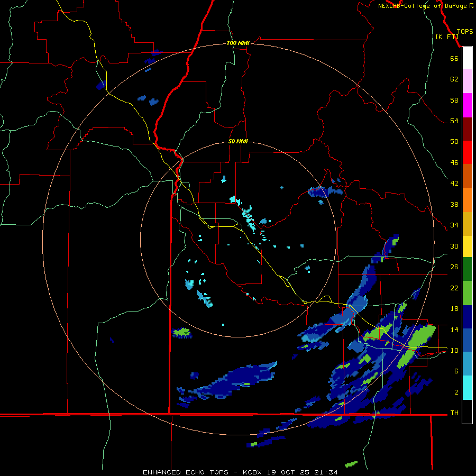Click the '10' legend value

(454, 351)
